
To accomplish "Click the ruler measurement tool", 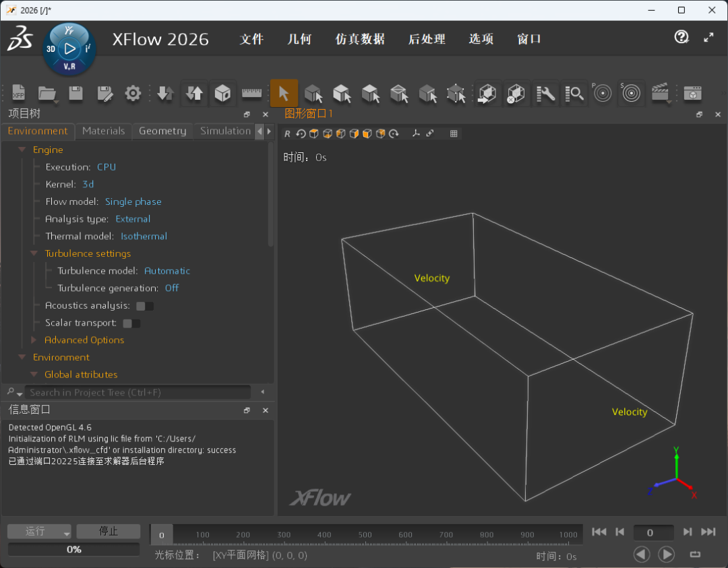I will coord(251,93).
